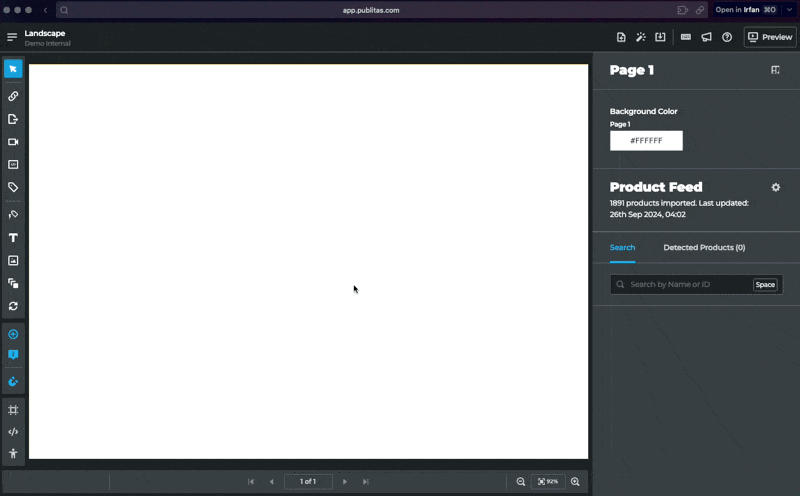This screenshot has width=800, height=496.
Task: Open Product Feed settings gear
Action: pyautogui.click(x=775, y=187)
